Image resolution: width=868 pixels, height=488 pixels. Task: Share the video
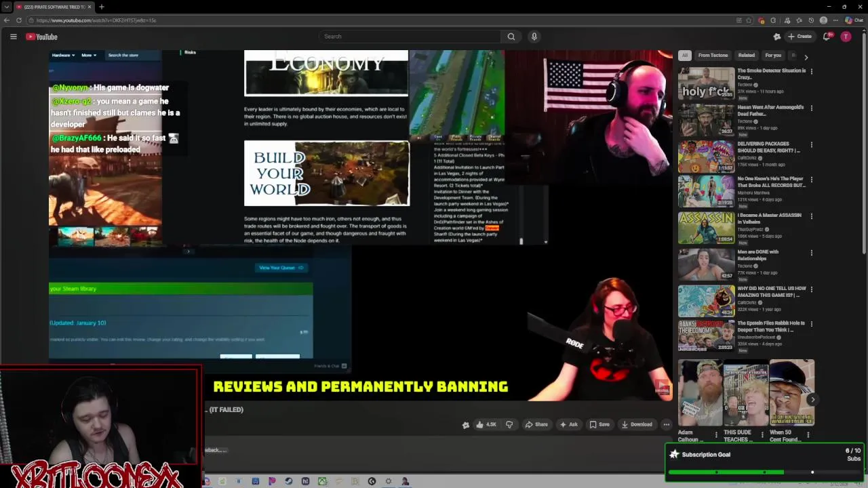click(536, 424)
